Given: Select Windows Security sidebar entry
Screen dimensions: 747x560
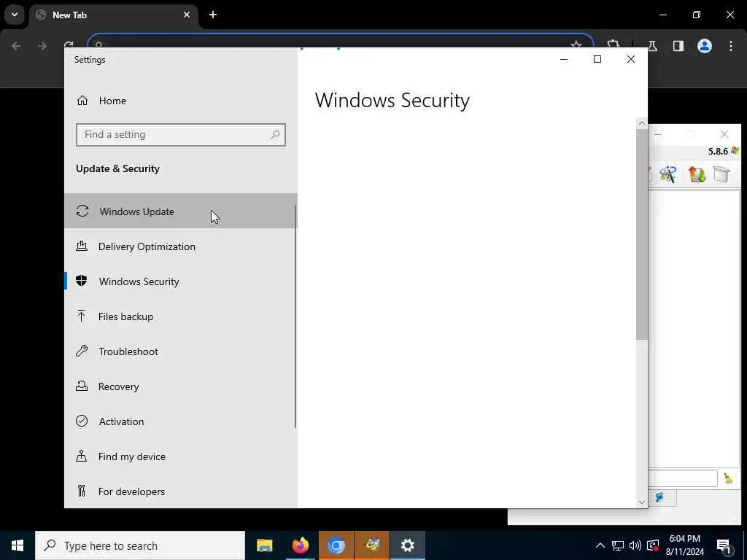Looking at the screenshot, I should 181,281.
